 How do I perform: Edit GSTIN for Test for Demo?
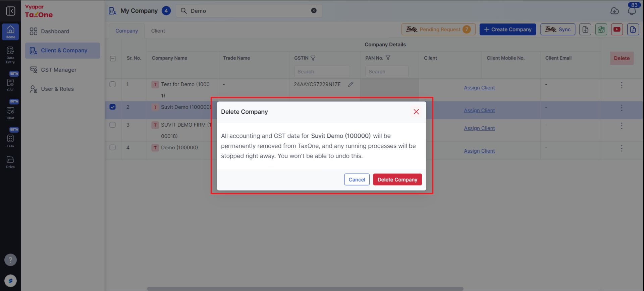351,84
